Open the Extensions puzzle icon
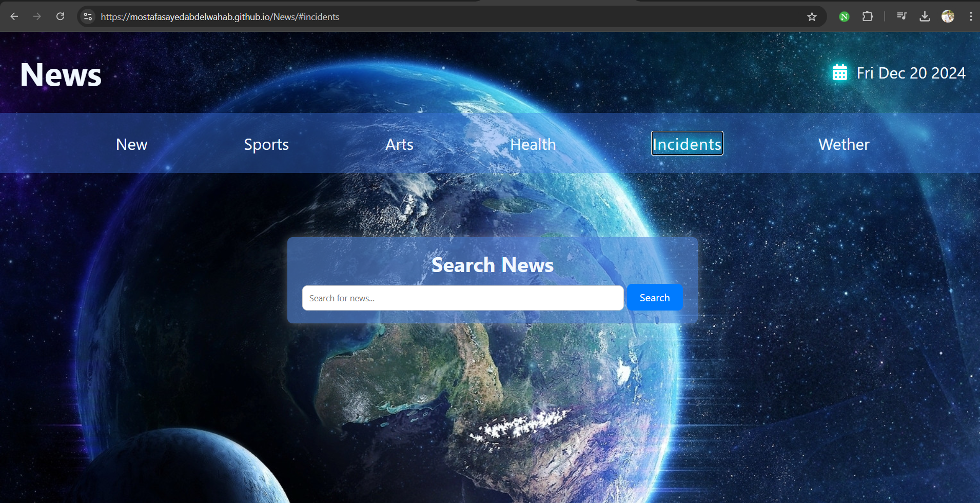Image resolution: width=980 pixels, height=503 pixels. pyautogui.click(x=868, y=16)
